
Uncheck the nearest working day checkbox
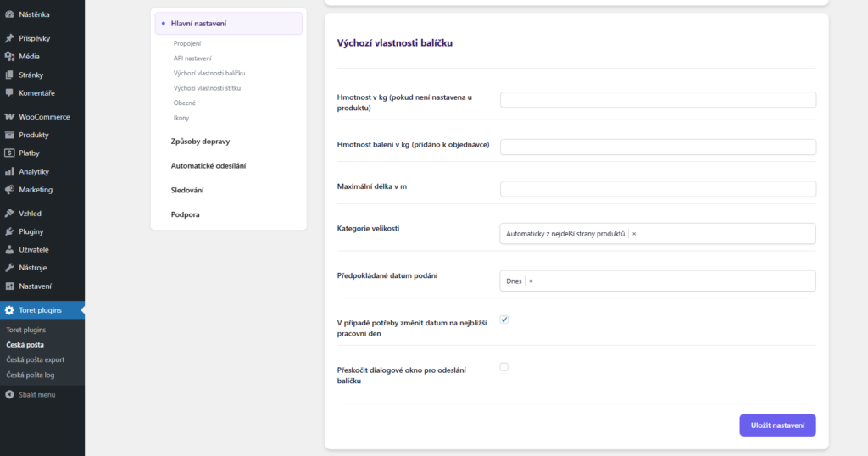coord(504,320)
